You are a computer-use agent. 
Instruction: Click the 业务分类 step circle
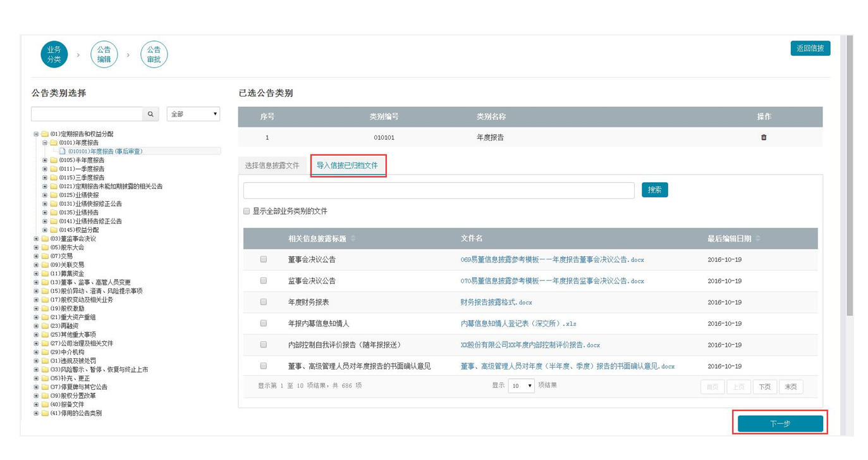(x=54, y=54)
